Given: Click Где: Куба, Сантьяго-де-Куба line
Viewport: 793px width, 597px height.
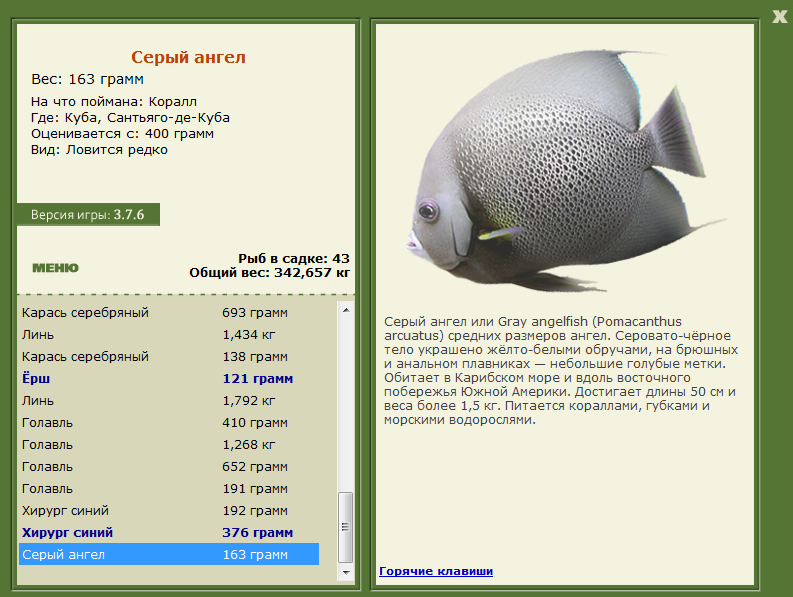Looking at the screenshot, I should coord(130,118).
